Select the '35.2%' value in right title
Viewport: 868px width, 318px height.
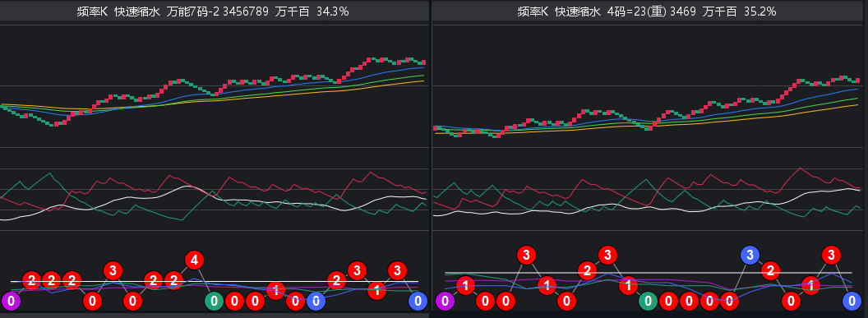(x=759, y=12)
